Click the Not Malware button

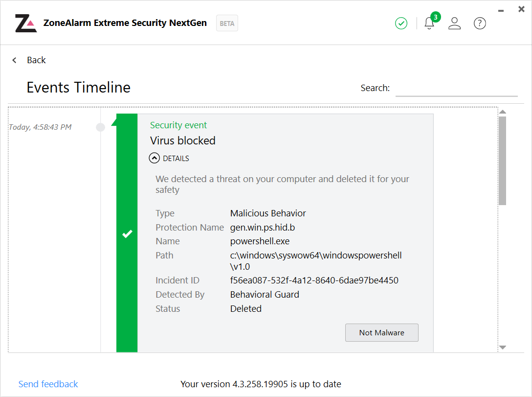381,332
